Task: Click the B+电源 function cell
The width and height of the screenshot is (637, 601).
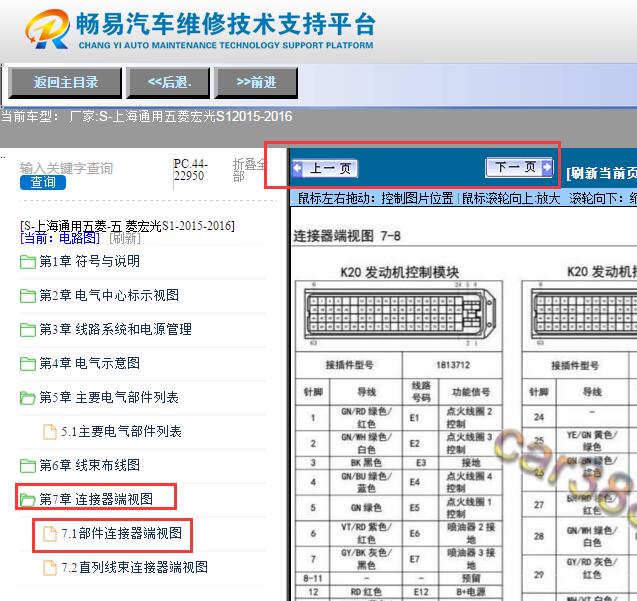Action: tap(470, 592)
